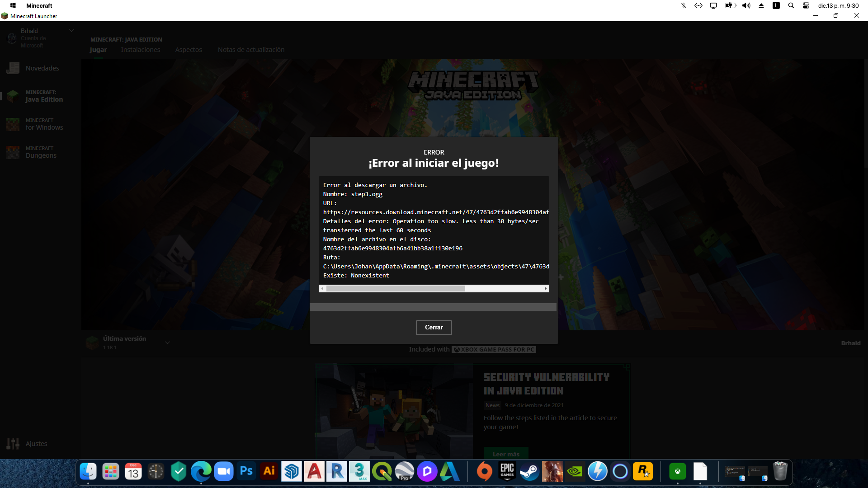Image resolution: width=868 pixels, height=488 pixels.
Task: Open Control Center in menu bar
Action: click(x=806, y=6)
